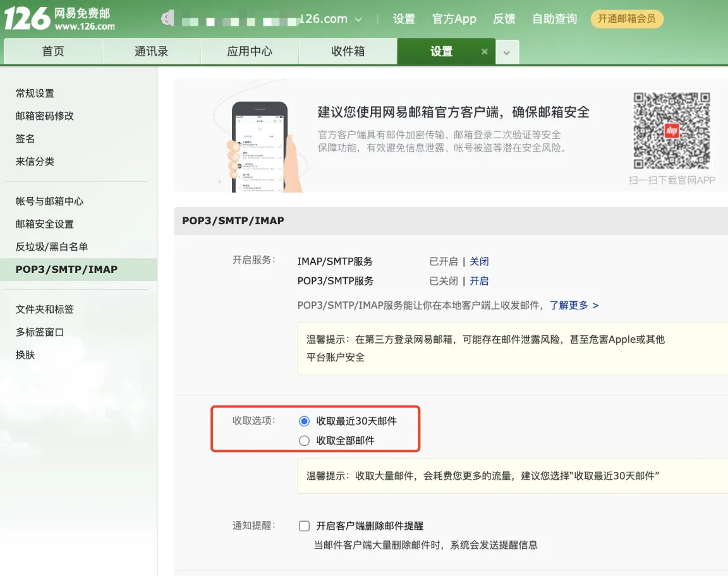Expand the tab list dropdown arrow

point(507,52)
